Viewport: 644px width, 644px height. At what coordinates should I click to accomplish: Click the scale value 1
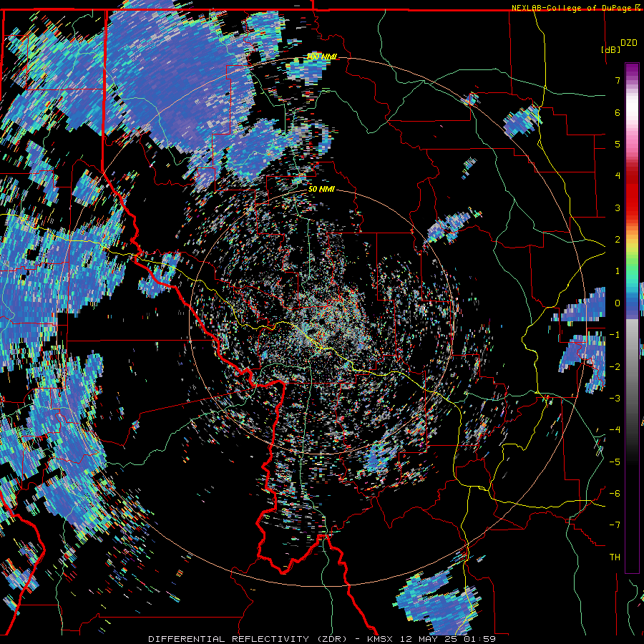point(618,271)
